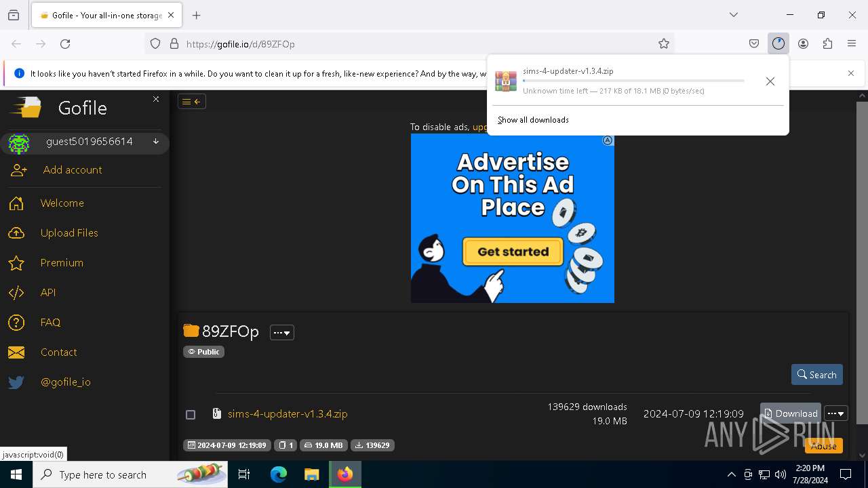The height and width of the screenshot is (488, 868).
Task: Cancel the sims-4-updater download
Action: coord(770,81)
